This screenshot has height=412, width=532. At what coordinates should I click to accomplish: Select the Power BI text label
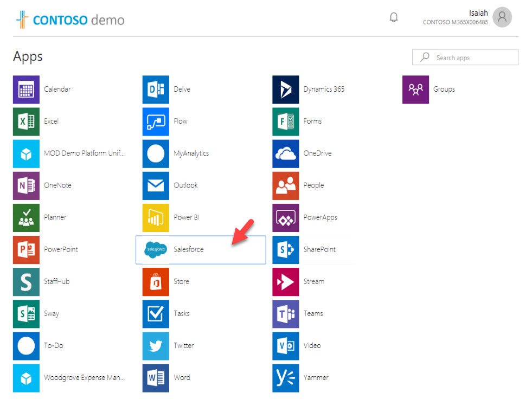[x=187, y=217]
